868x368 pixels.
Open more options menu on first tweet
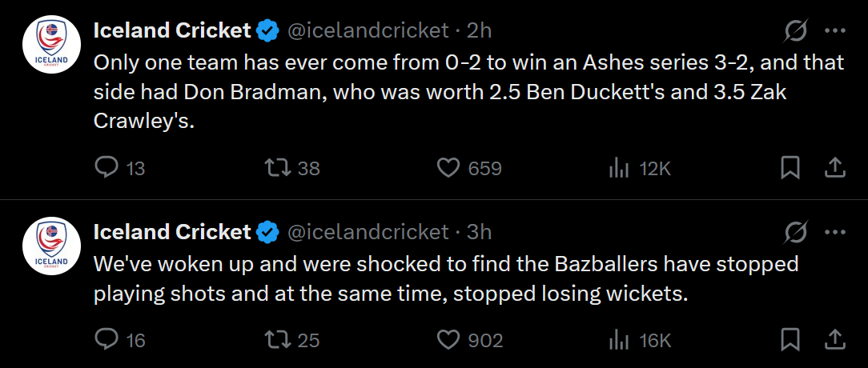click(x=835, y=31)
